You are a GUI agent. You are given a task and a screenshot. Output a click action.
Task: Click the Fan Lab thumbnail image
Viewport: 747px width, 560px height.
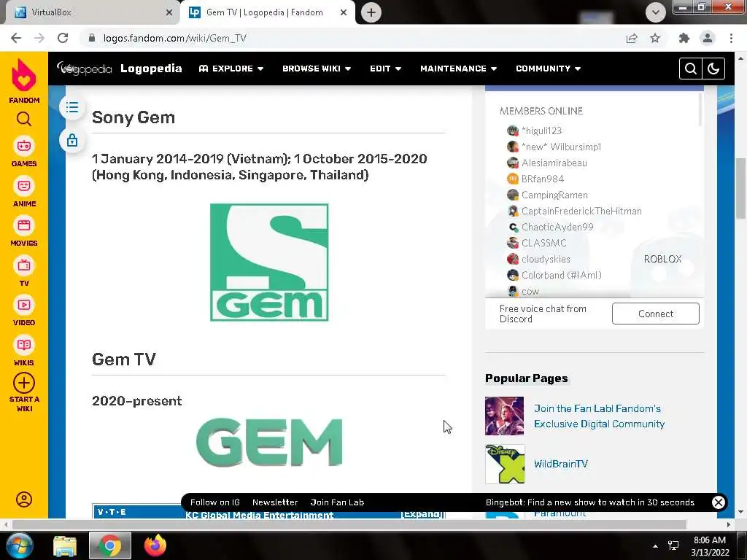coord(505,416)
